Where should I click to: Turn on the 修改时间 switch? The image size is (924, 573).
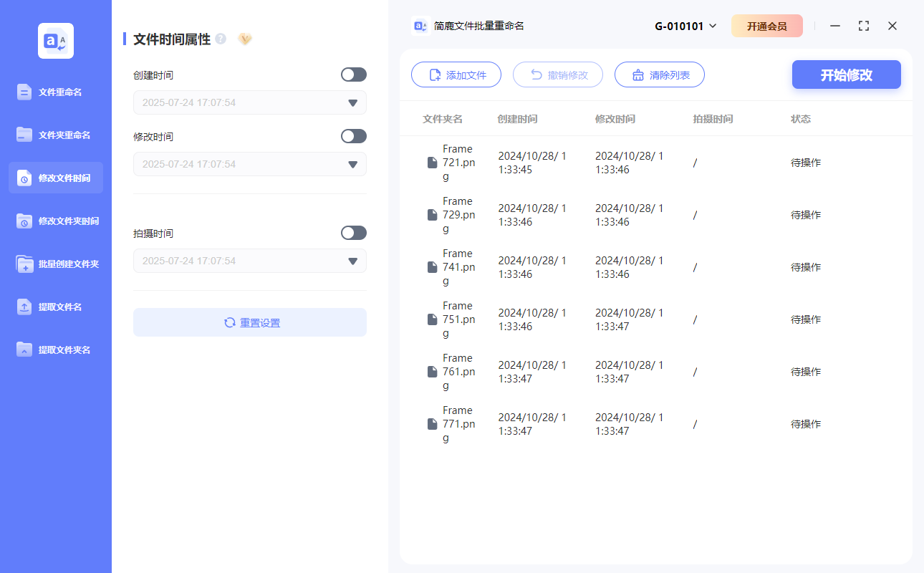(354, 136)
